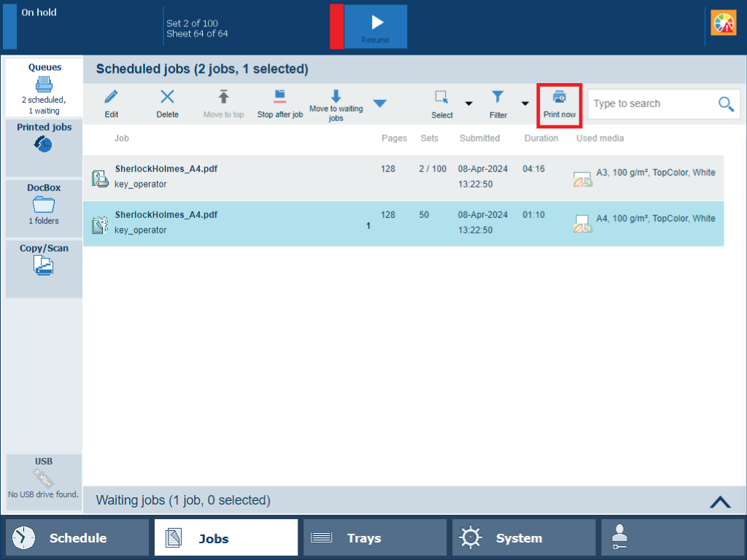The width and height of the screenshot is (747, 560).
Task: Click the Select tool icon
Action: [441, 97]
